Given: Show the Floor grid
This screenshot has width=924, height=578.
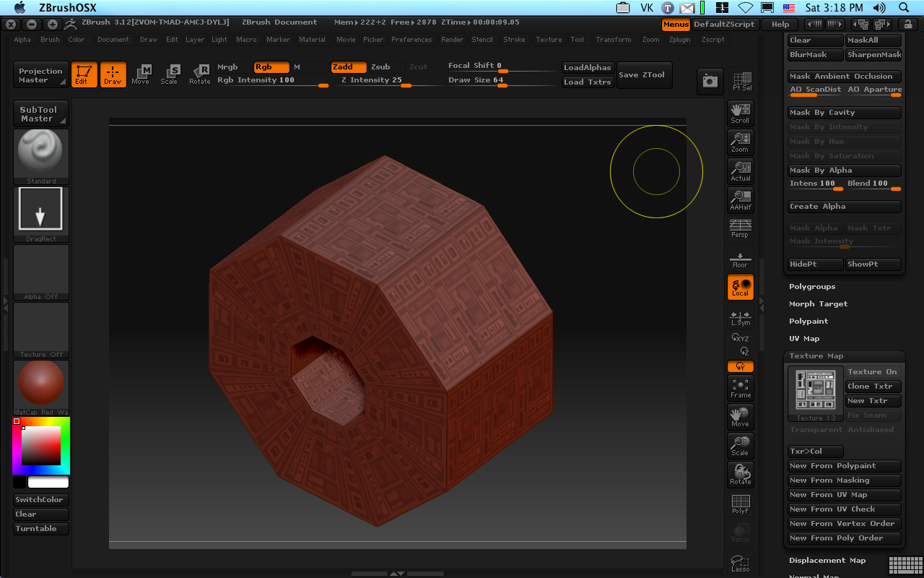Looking at the screenshot, I should pos(740,259).
